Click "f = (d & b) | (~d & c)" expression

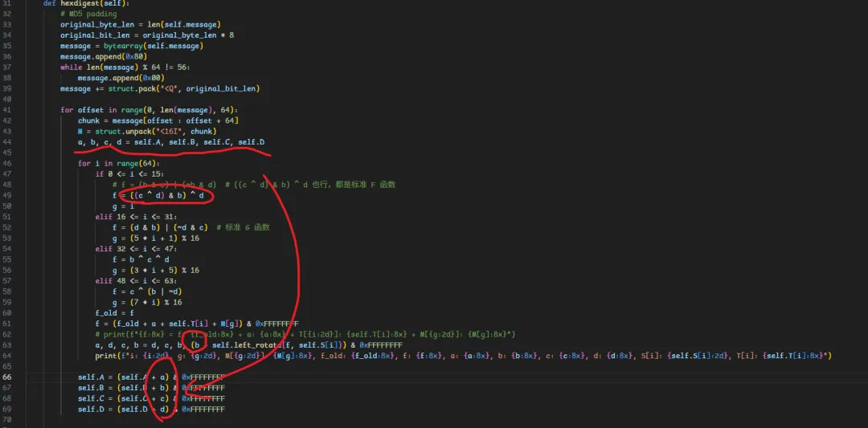click(160, 228)
